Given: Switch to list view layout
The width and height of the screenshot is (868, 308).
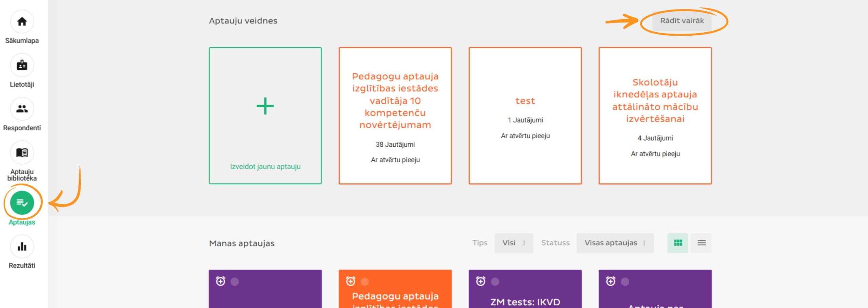Looking at the screenshot, I should [702, 243].
